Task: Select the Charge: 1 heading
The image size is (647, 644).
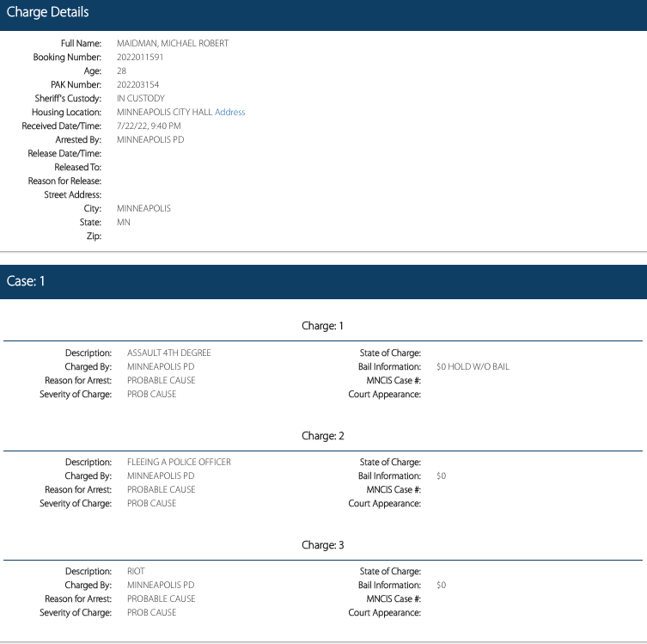Action: point(322,327)
